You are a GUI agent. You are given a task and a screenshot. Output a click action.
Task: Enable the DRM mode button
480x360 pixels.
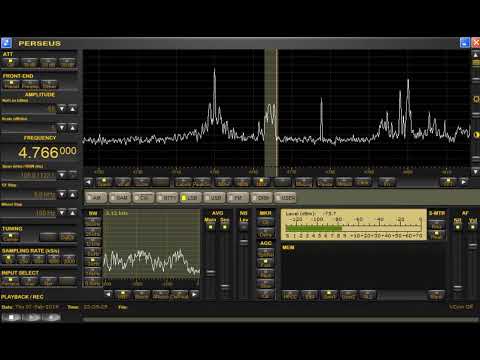point(261,197)
